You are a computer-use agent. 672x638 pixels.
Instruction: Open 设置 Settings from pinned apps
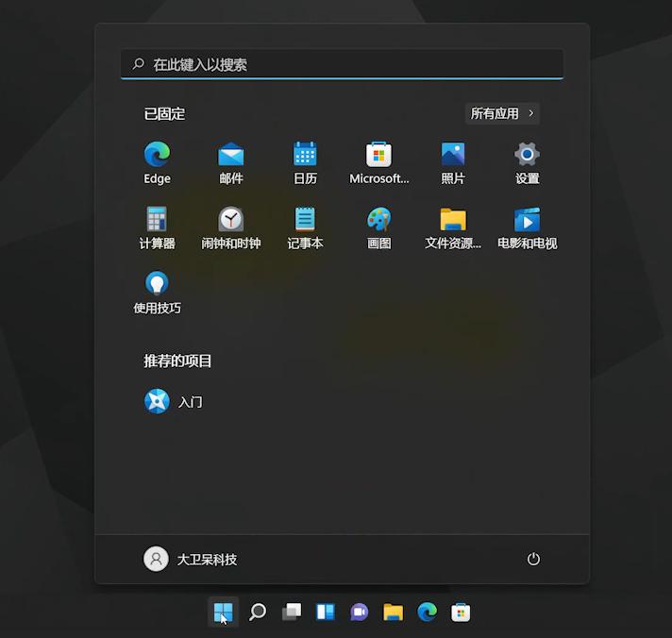528,163
